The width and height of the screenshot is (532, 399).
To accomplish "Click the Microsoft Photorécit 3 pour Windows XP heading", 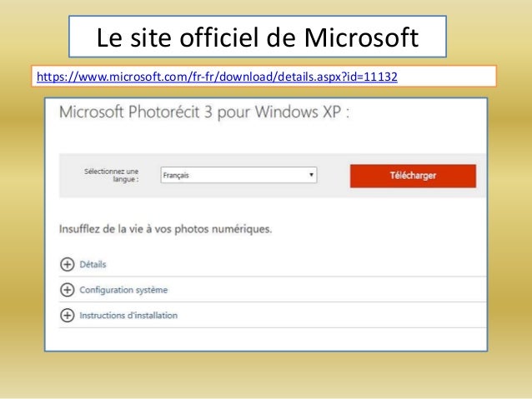I will (204, 112).
